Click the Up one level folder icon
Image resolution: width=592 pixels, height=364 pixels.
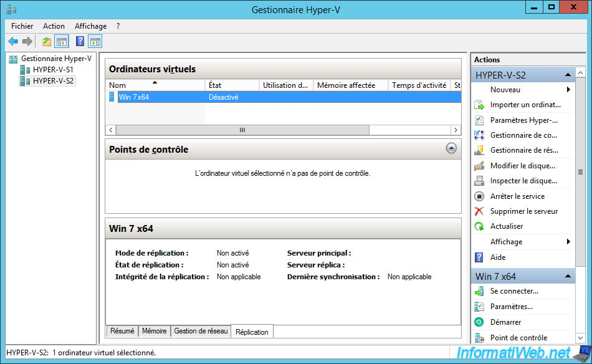47,42
